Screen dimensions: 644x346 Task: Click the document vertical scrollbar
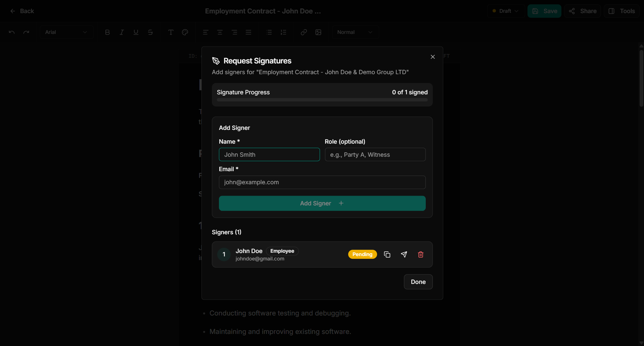641,78
